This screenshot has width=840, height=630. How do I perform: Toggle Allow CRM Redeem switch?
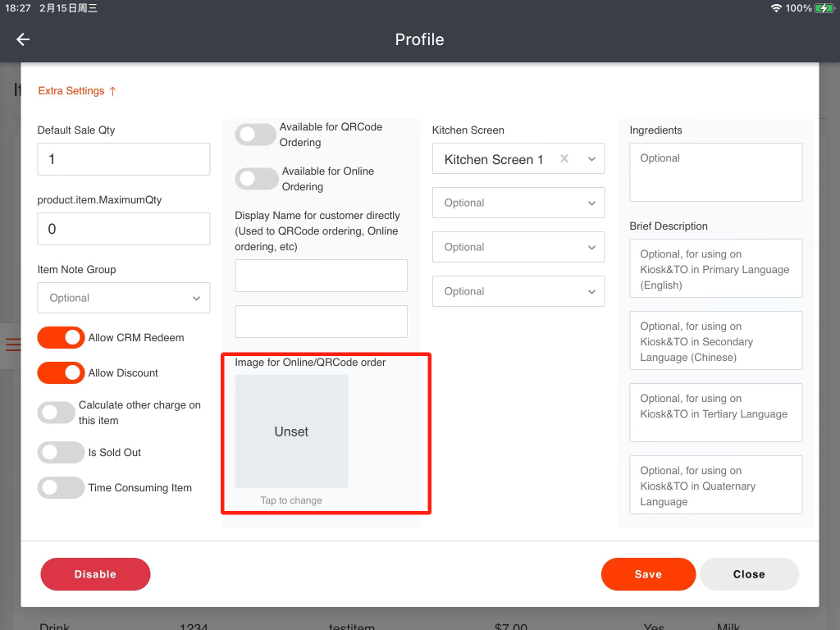click(61, 338)
